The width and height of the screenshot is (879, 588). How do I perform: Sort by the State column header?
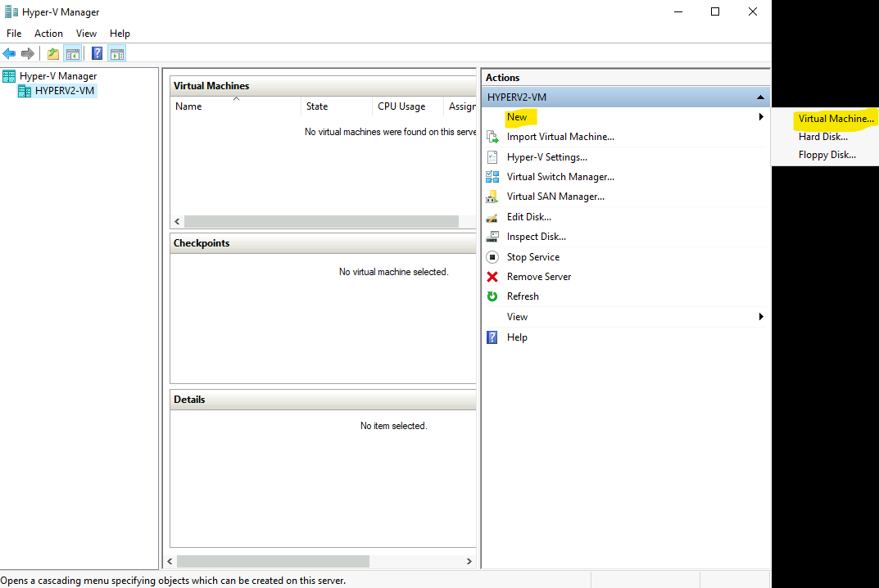[337, 106]
